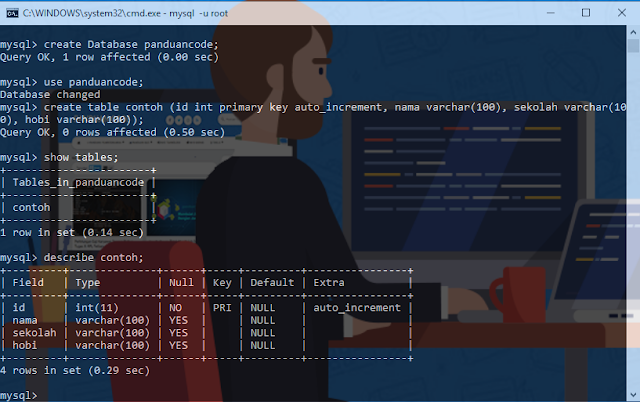Click the 'int(11)' type value
This screenshot has width=640, height=402.
click(97, 308)
